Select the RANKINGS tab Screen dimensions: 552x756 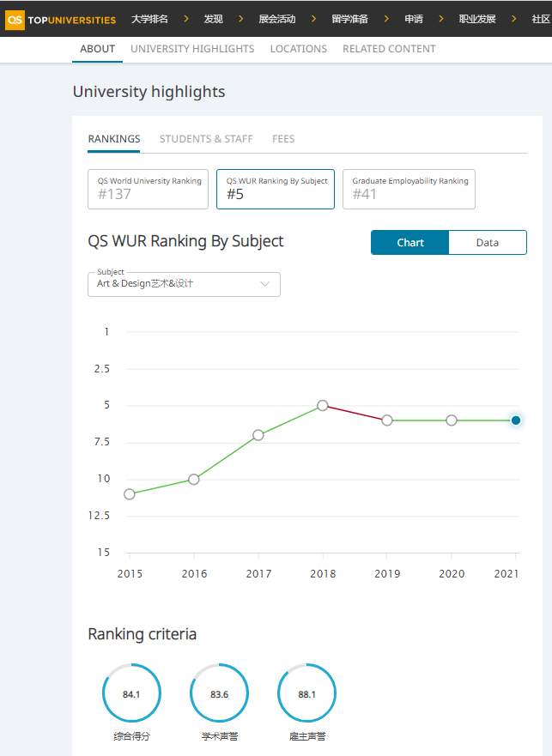114,139
